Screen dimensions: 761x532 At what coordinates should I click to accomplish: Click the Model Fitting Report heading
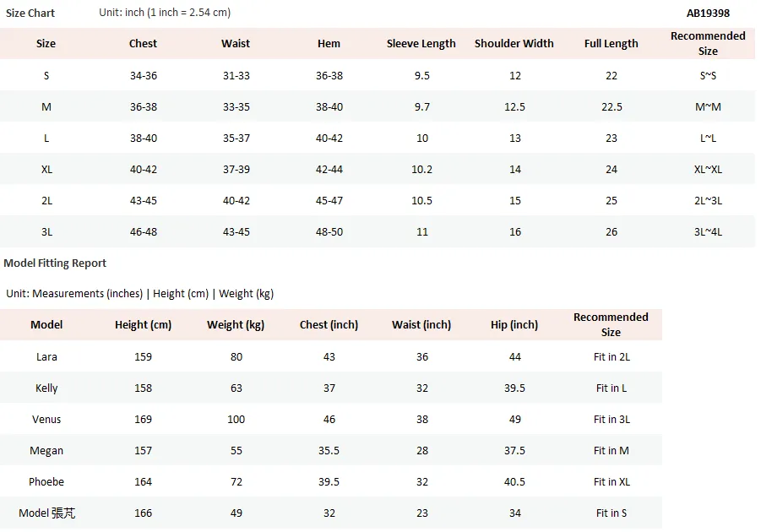(x=55, y=263)
